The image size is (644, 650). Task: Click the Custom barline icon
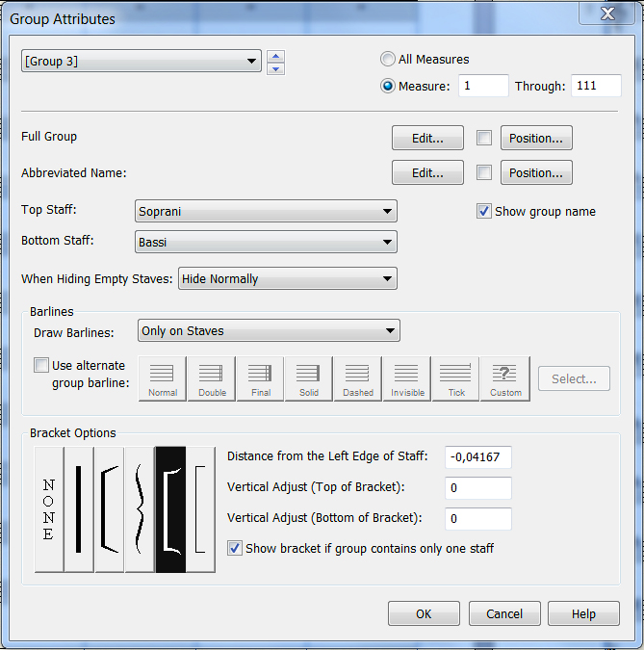coord(505,378)
